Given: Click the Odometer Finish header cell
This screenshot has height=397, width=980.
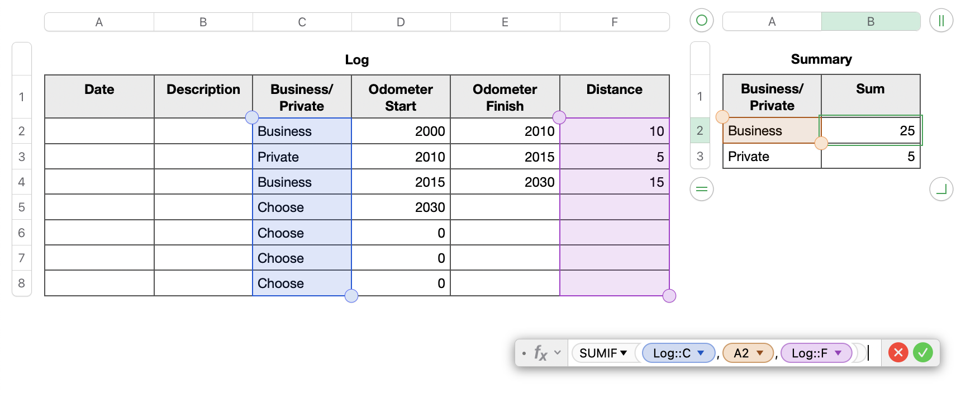Looking at the screenshot, I should click(x=505, y=97).
